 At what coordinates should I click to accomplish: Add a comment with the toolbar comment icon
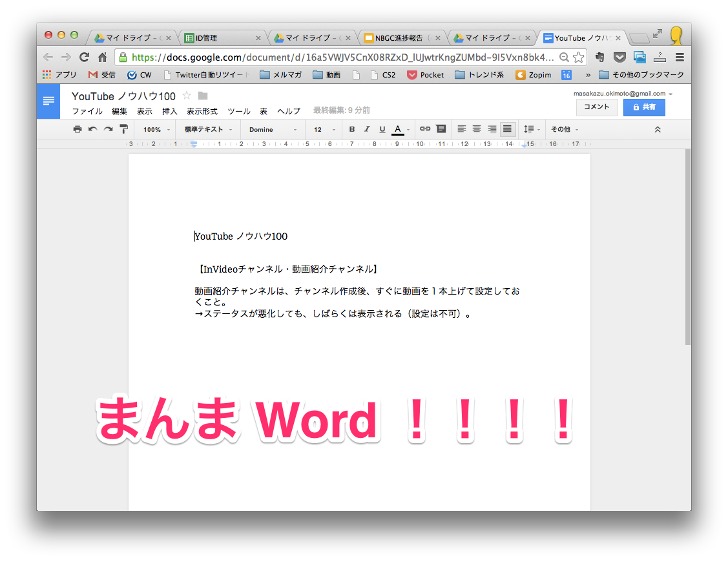click(x=441, y=129)
